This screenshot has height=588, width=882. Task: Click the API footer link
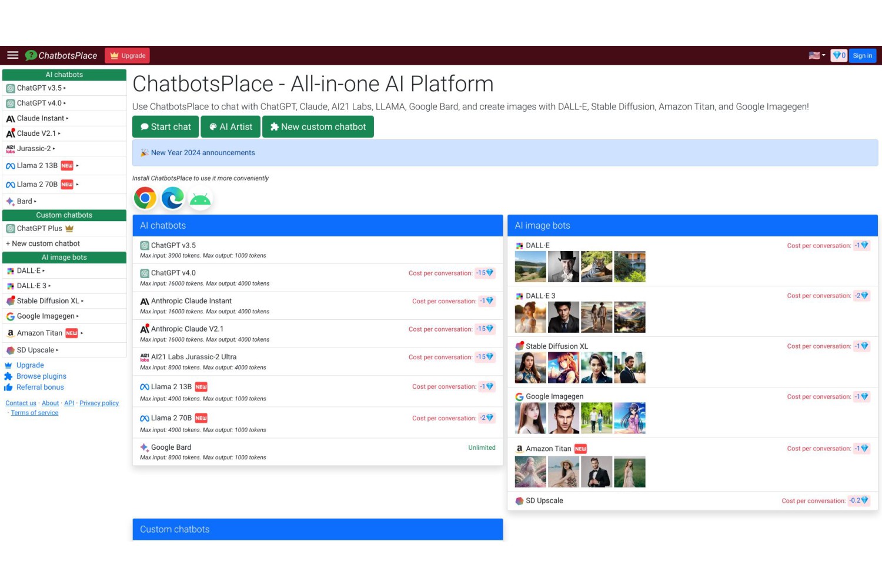[69, 403]
